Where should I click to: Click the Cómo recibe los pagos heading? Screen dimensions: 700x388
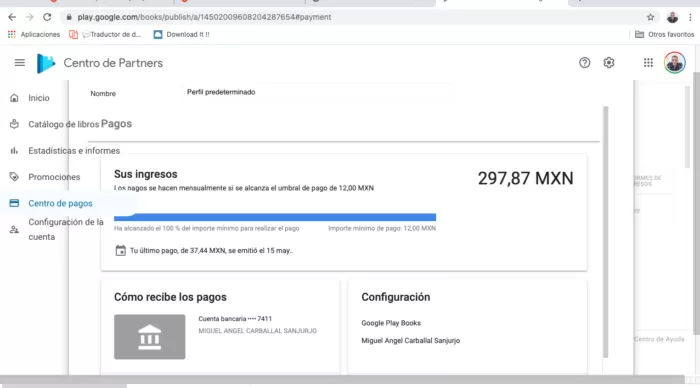pyautogui.click(x=170, y=297)
